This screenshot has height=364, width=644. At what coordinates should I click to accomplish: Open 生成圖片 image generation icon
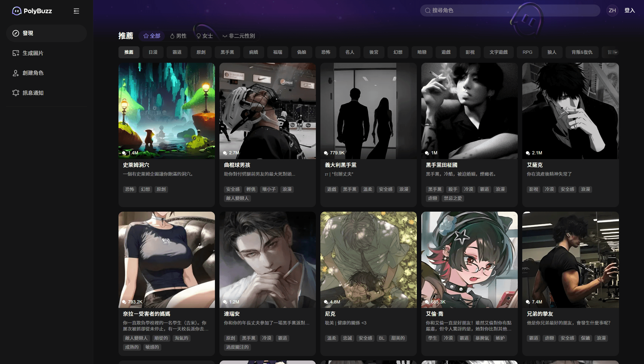point(16,53)
